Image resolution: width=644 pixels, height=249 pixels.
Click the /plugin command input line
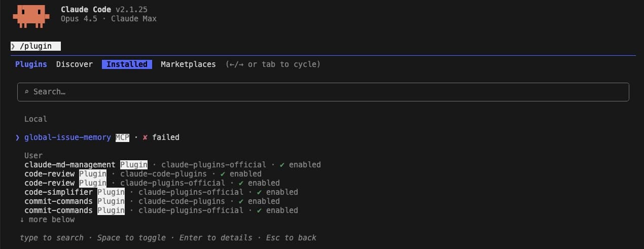[x=35, y=46]
